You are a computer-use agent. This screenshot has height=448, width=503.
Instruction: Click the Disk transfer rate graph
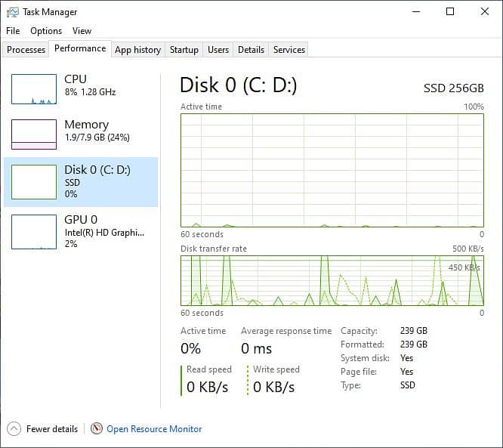[x=332, y=280]
